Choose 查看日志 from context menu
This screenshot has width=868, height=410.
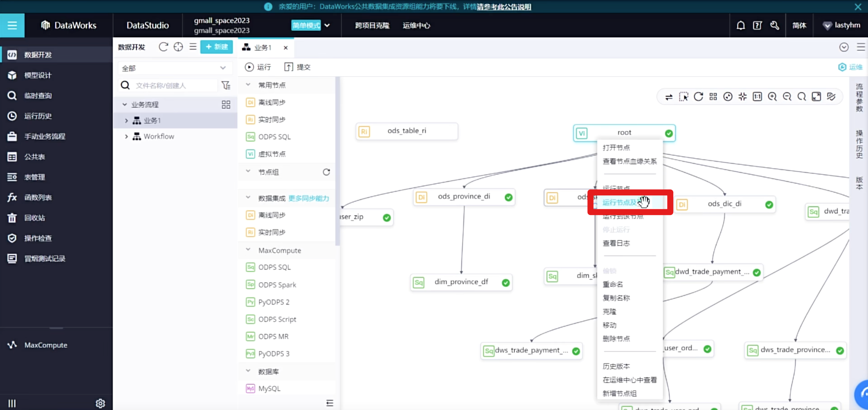pos(616,243)
